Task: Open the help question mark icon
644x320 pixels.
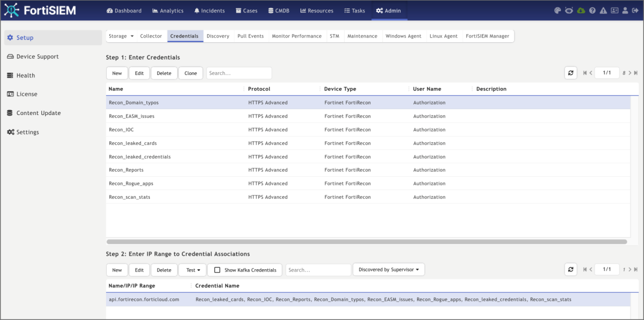Action: (x=593, y=11)
